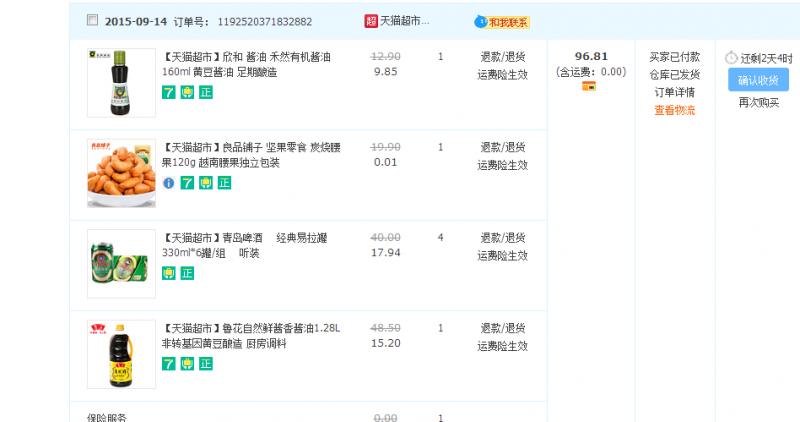Request 退款/退货 for 鲁花 酱油

[x=503, y=328]
